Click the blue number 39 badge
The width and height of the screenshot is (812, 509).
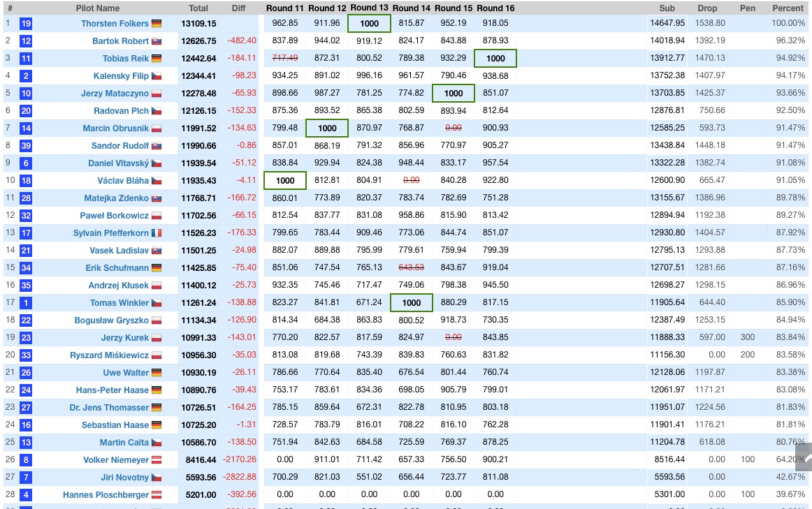[x=26, y=146]
